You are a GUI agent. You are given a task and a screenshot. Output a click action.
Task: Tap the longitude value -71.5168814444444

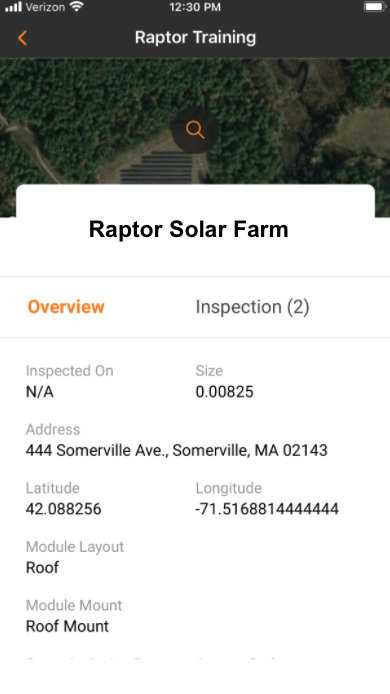pyautogui.click(x=267, y=509)
